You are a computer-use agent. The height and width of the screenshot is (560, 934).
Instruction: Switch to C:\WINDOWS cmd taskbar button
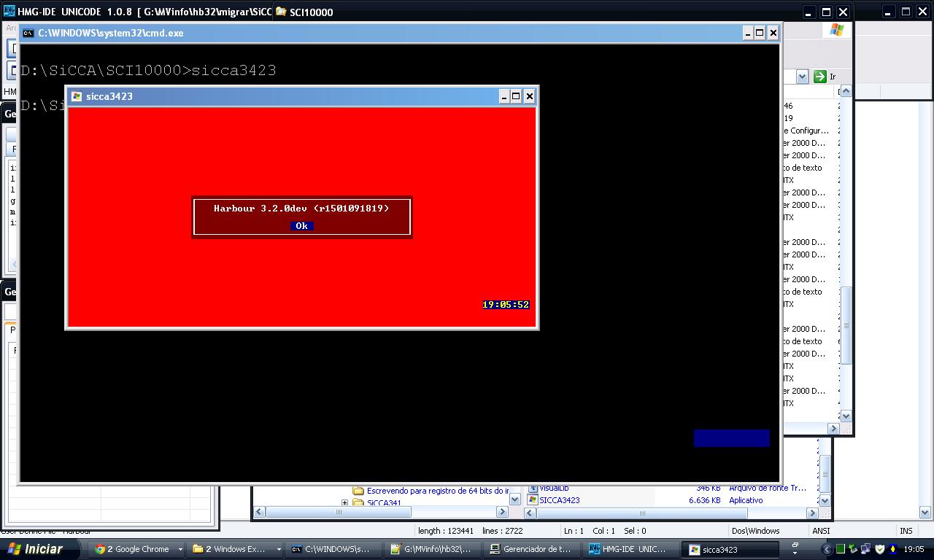pyautogui.click(x=334, y=549)
